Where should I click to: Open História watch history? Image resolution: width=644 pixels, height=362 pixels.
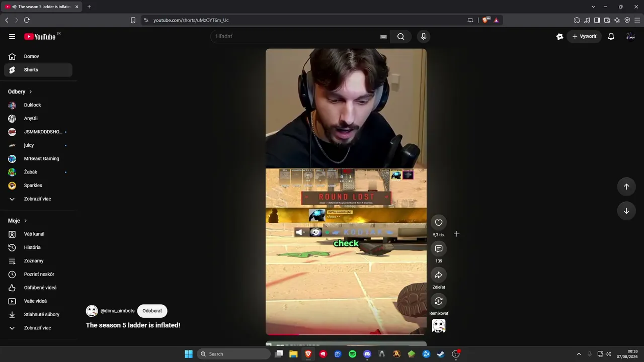pos(38,247)
